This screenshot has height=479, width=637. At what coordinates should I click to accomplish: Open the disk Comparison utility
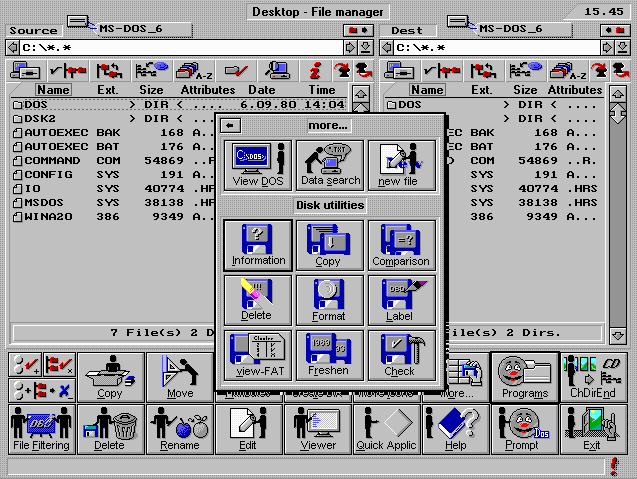(402, 245)
